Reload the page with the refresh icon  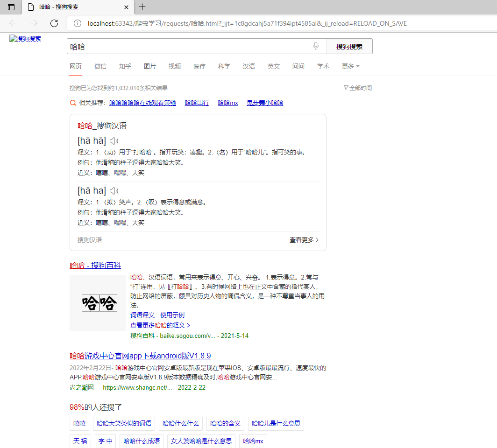54,23
